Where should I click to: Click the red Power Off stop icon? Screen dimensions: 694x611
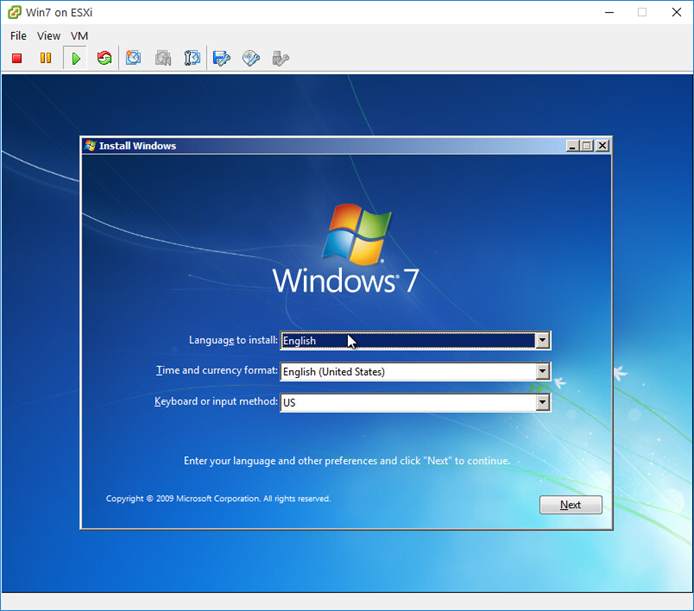[x=17, y=58]
